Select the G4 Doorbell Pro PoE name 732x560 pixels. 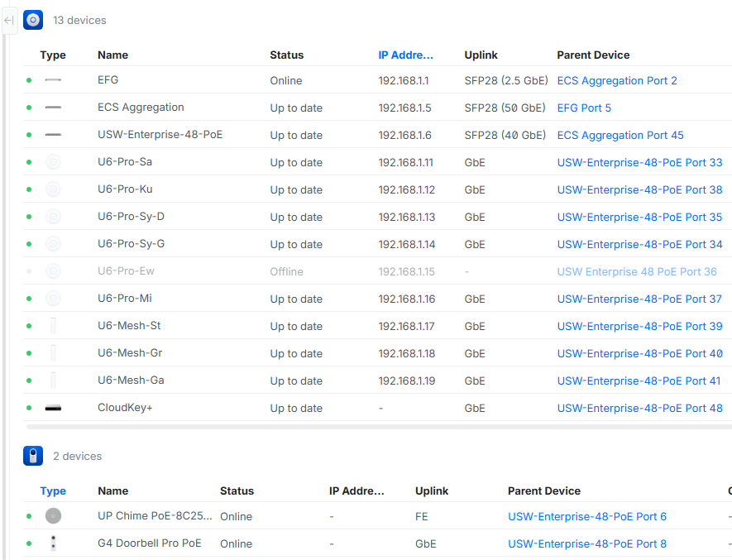click(x=150, y=543)
